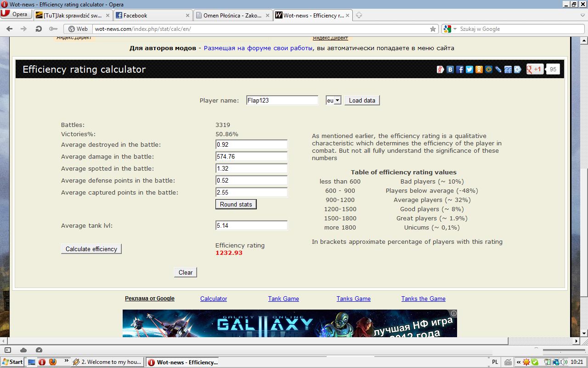Open Tanks the Game ad link
The image size is (588, 368).
click(423, 299)
